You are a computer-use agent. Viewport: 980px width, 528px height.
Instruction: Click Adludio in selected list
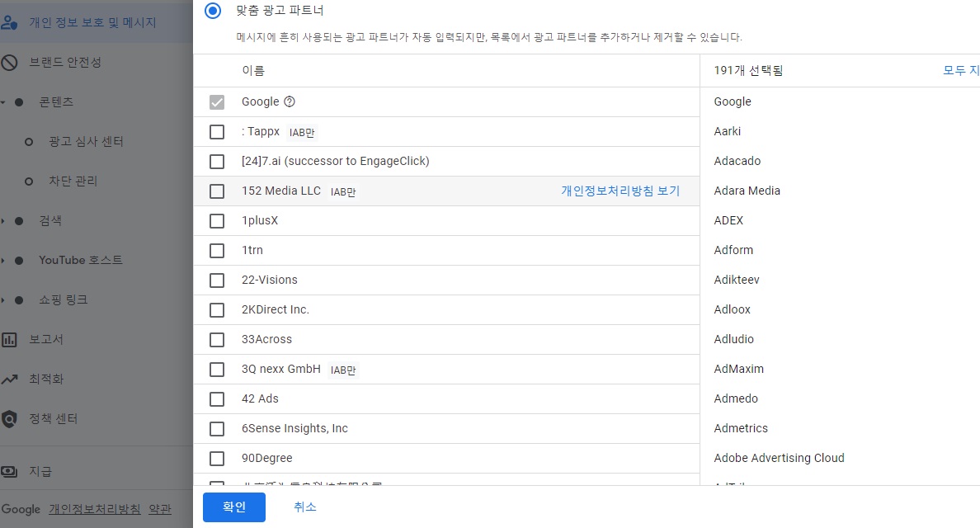(733, 339)
